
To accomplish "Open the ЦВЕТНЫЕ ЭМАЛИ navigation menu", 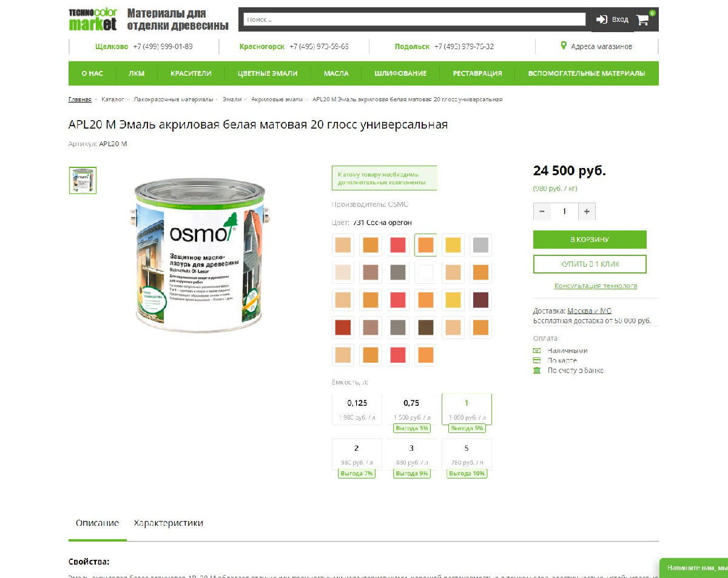I will [x=268, y=73].
